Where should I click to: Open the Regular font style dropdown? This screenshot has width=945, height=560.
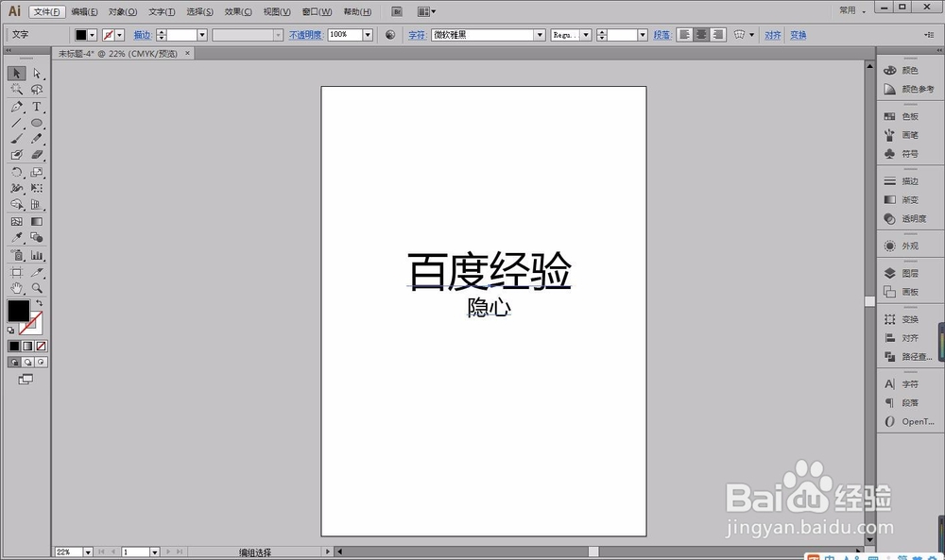coord(584,34)
